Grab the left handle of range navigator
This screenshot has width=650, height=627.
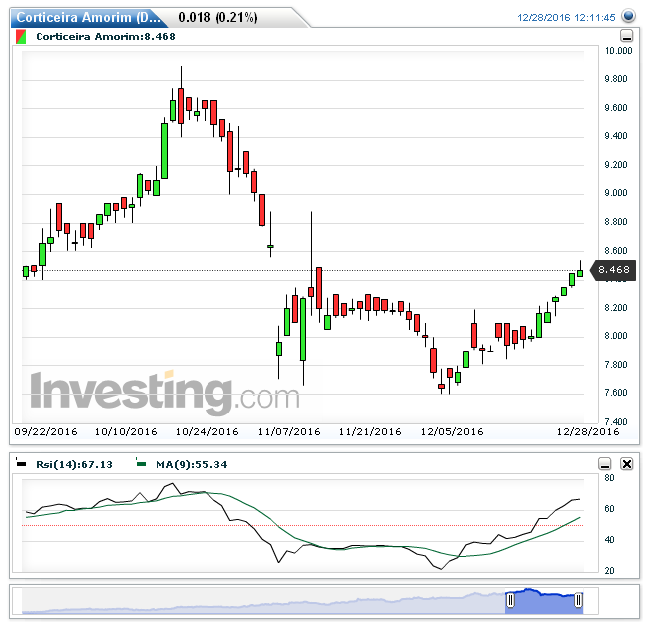pos(510,600)
